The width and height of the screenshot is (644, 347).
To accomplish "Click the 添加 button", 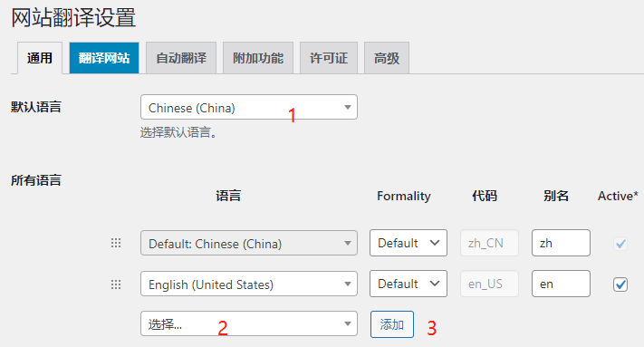I will pos(392,324).
